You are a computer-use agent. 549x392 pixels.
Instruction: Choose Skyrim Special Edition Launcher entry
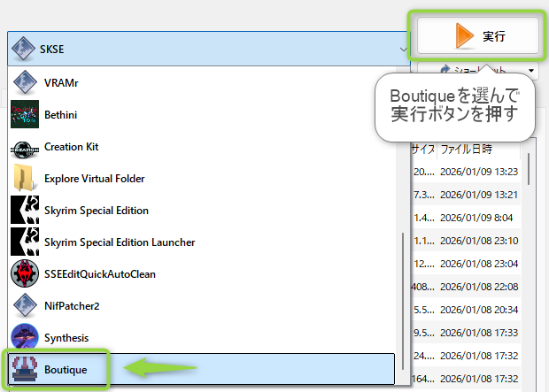(x=120, y=242)
